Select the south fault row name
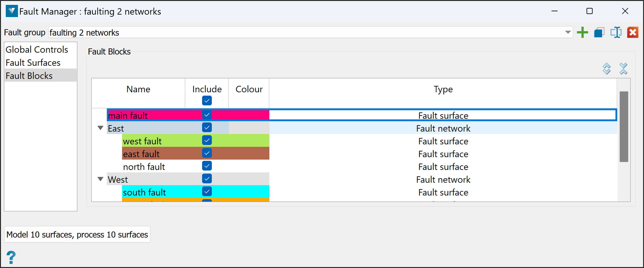 pyautogui.click(x=144, y=192)
